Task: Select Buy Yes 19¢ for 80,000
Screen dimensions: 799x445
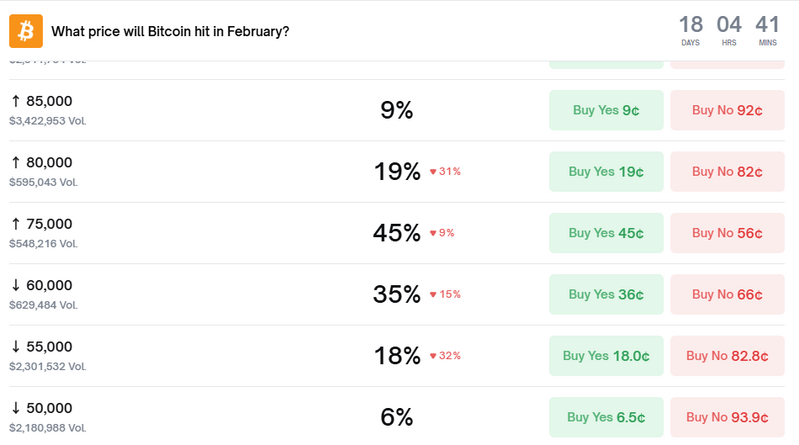Action: click(606, 171)
